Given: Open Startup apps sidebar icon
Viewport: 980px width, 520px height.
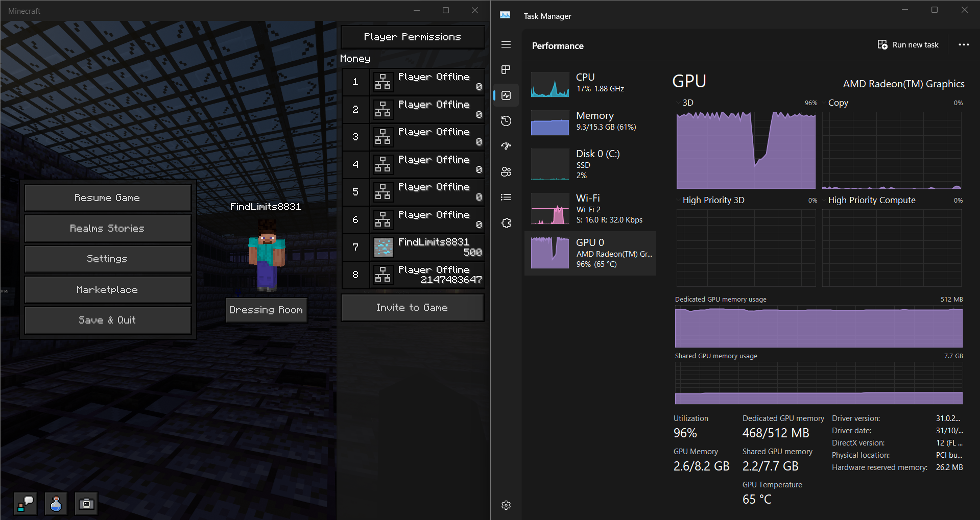Looking at the screenshot, I should coord(506,146).
